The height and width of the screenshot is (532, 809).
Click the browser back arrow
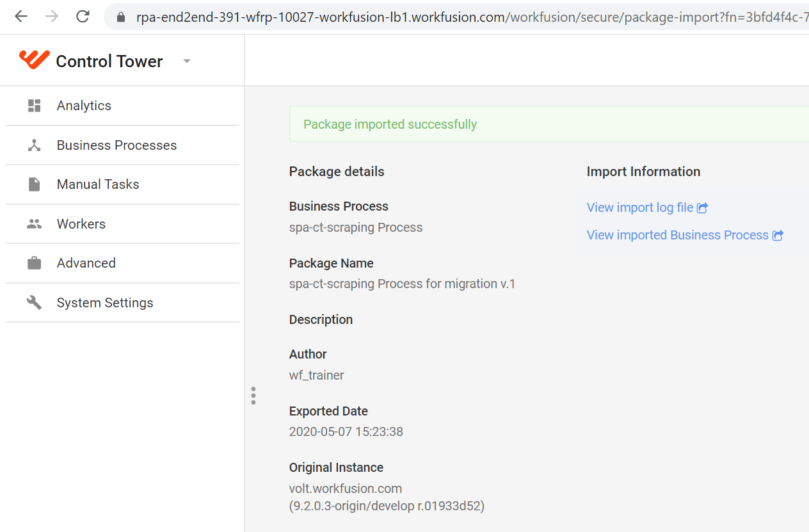point(21,17)
